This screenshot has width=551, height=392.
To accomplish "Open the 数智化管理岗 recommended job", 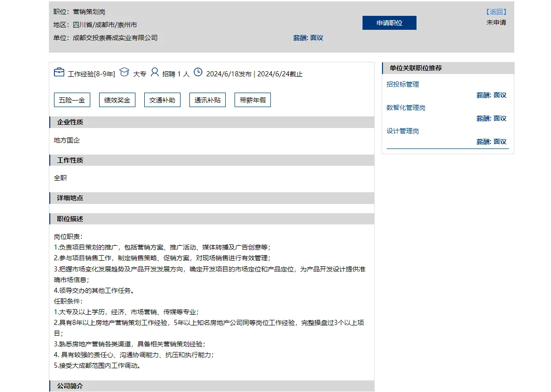I will click(406, 108).
